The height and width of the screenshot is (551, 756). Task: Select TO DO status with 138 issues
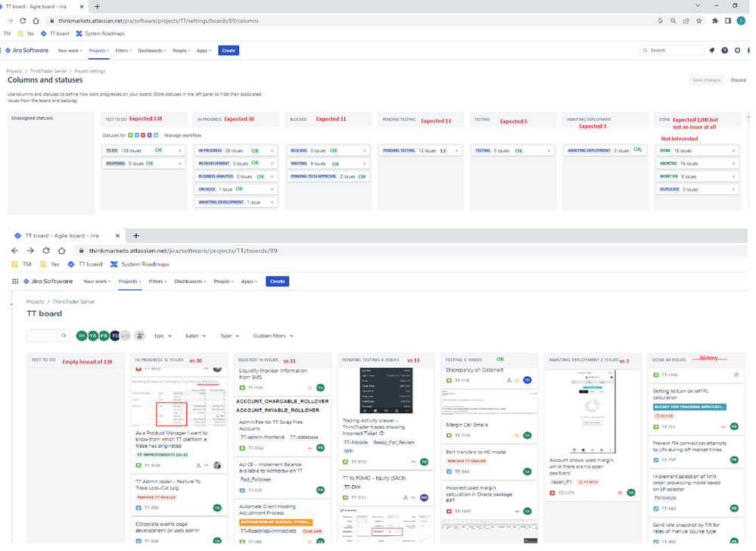pos(144,151)
